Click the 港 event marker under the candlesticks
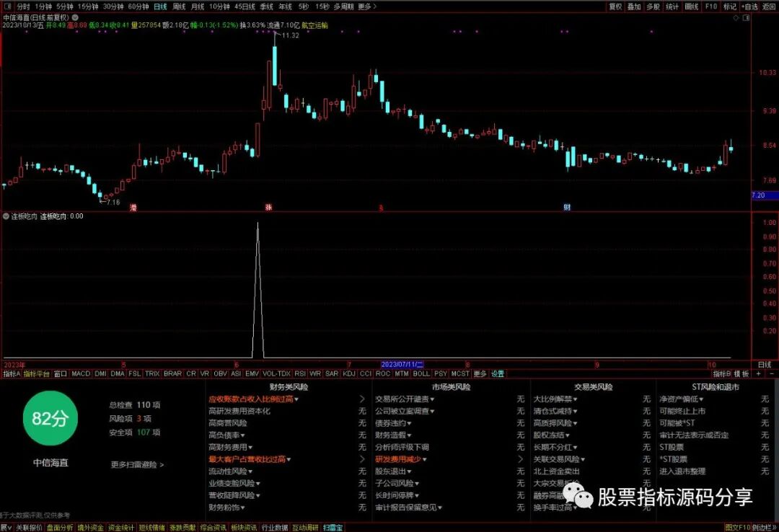Viewport: 779px width, 532px height. pos(133,207)
